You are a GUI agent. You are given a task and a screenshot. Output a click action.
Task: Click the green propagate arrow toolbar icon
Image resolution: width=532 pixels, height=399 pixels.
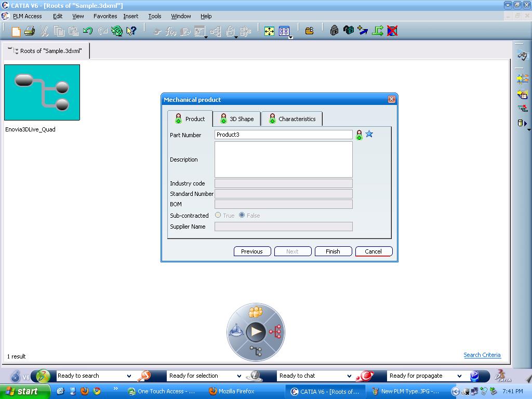pos(378,31)
